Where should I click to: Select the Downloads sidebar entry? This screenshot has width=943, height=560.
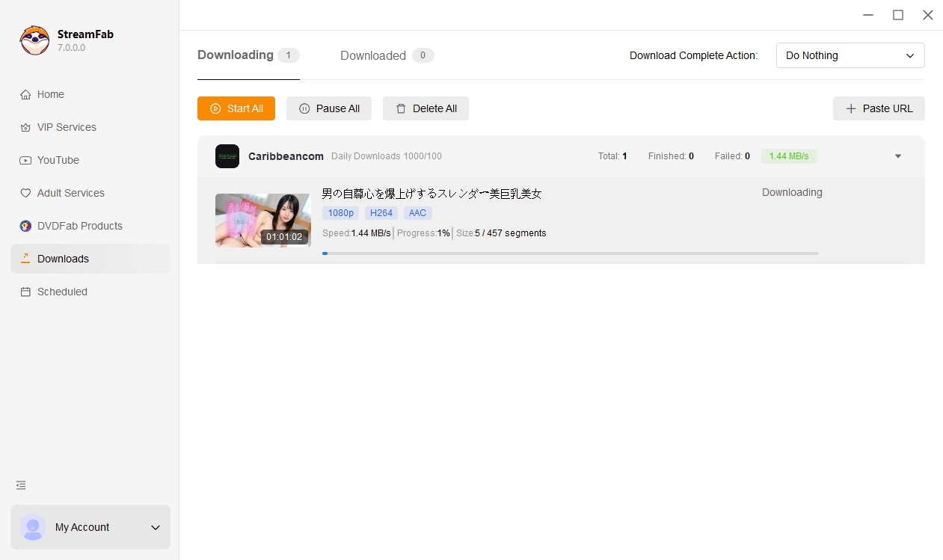[63, 259]
